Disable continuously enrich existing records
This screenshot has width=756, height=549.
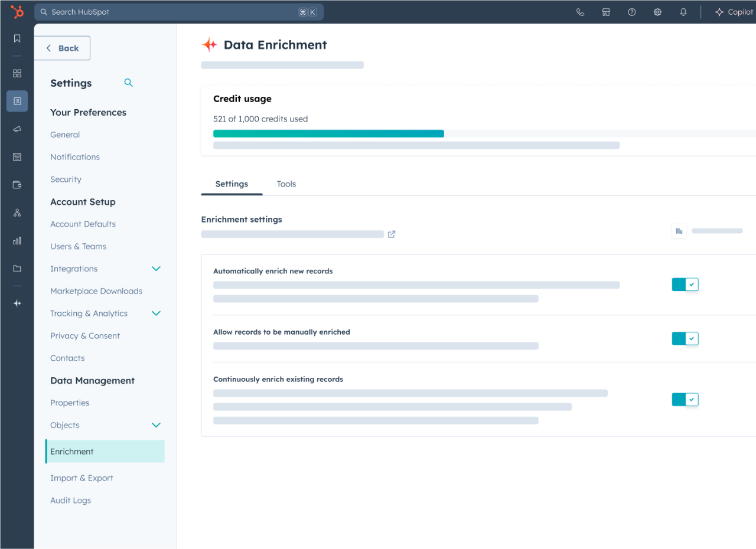tap(685, 400)
